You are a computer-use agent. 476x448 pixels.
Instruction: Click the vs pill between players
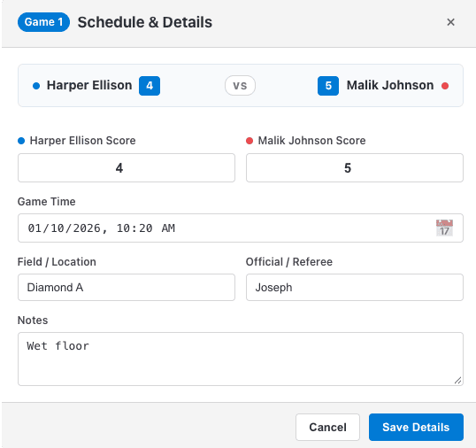tap(240, 85)
